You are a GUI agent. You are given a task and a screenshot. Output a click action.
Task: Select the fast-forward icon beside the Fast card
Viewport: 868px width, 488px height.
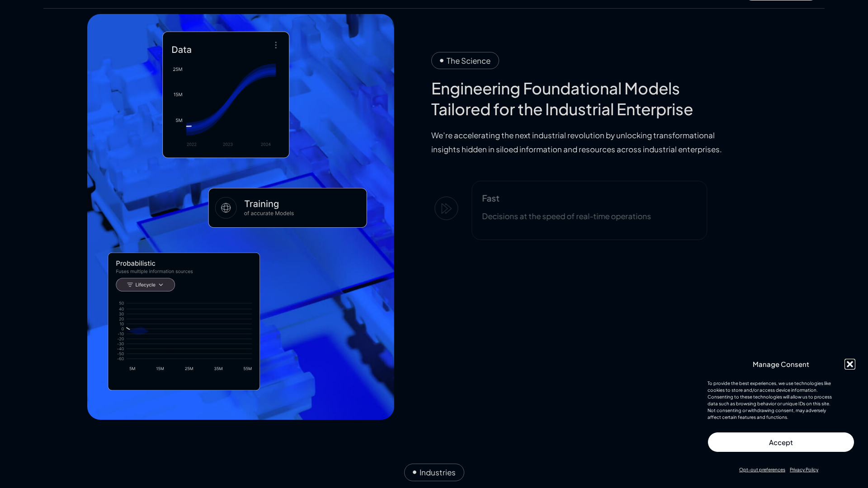click(446, 208)
